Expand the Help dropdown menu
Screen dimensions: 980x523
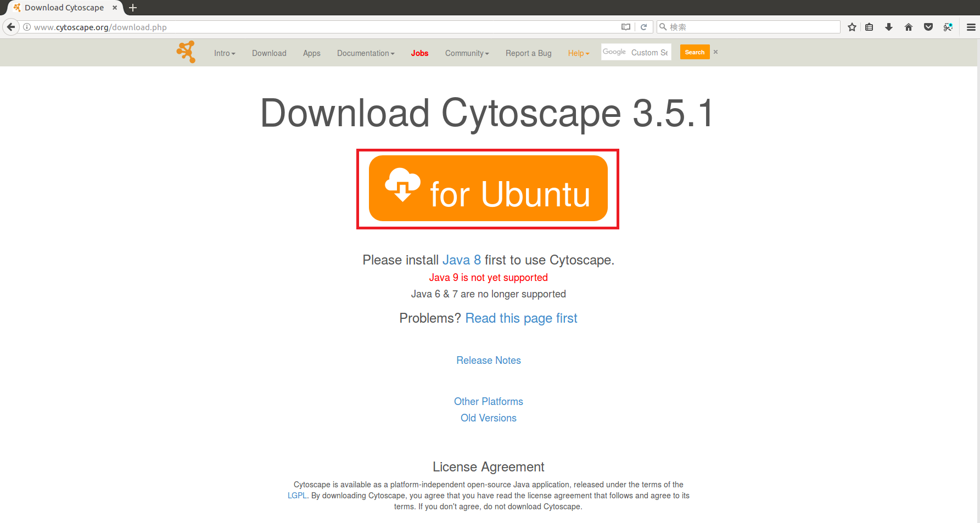coord(579,53)
